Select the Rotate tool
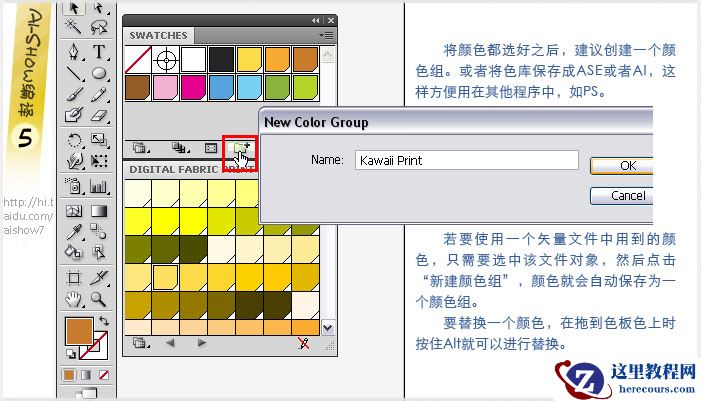The image size is (701, 401). pyautogui.click(x=74, y=140)
